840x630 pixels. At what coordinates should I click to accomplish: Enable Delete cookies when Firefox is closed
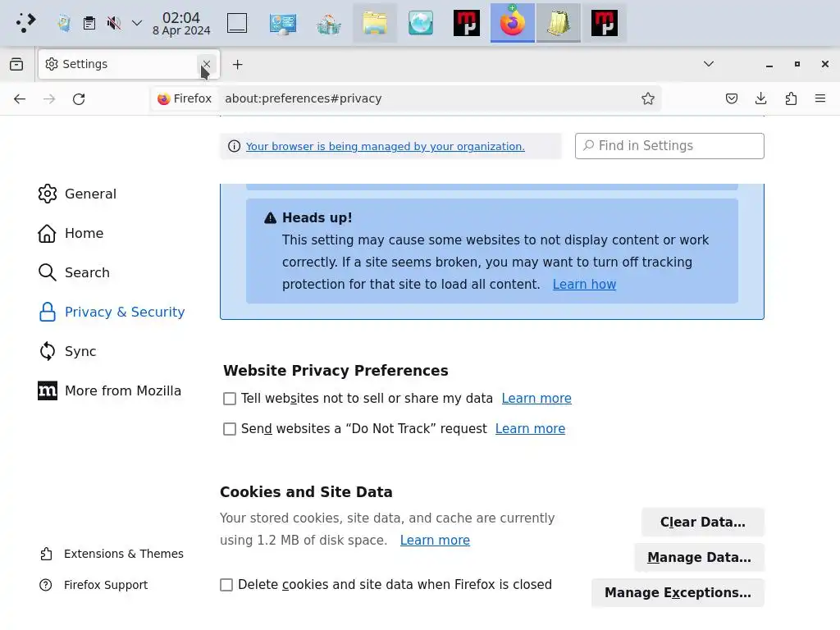point(226,584)
